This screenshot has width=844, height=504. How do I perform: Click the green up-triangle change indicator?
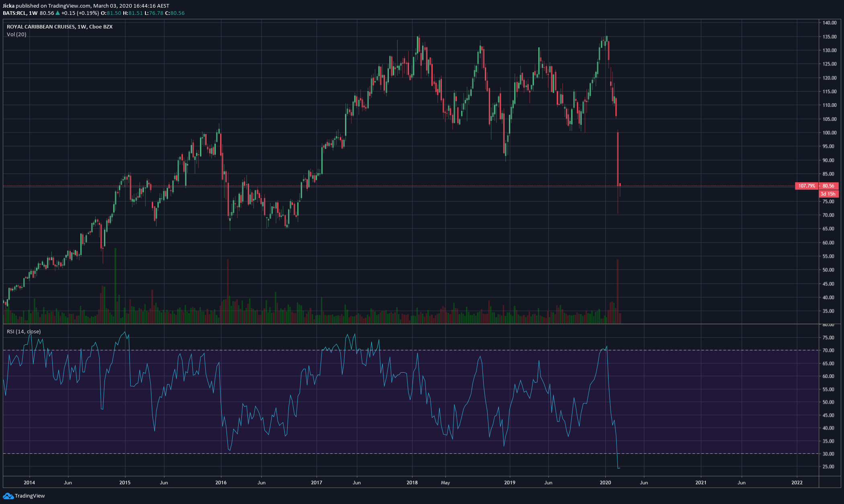57,13
